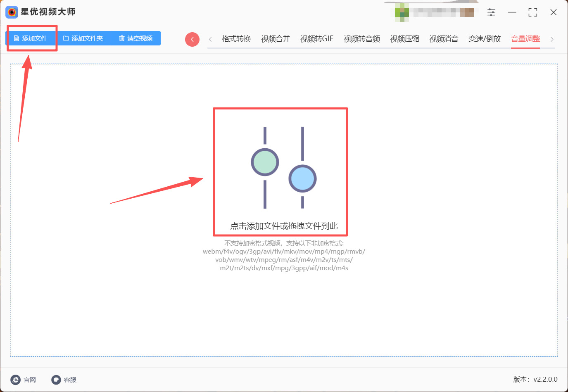Click the version v2.2.0.0 label
The height and width of the screenshot is (392, 568).
pyautogui.click(x=535, y=379)
